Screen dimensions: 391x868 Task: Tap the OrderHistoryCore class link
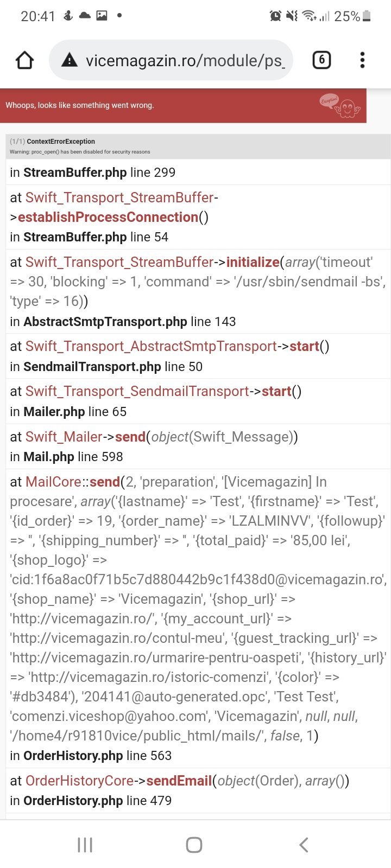[79, 781]
